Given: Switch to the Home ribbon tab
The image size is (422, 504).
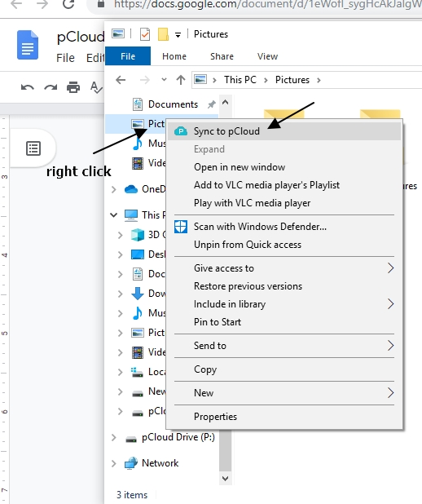Looking at the screenshot, I should [x=174, y=56].
